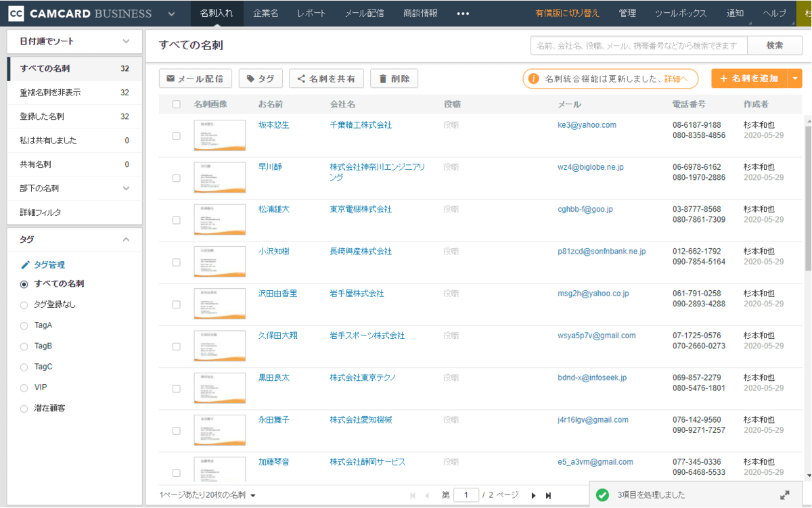The image size is (812, 508).
Task: Open the more options ellipsis in top navigation
Action: click(x=463, y=14)
